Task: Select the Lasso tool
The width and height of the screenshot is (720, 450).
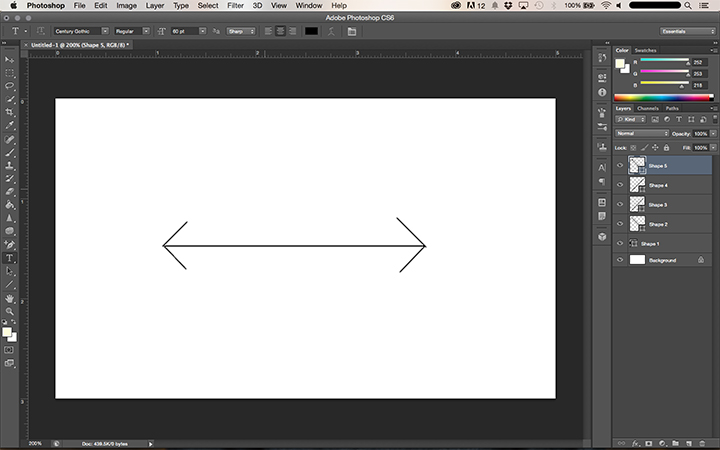Action: click(9, 86)
